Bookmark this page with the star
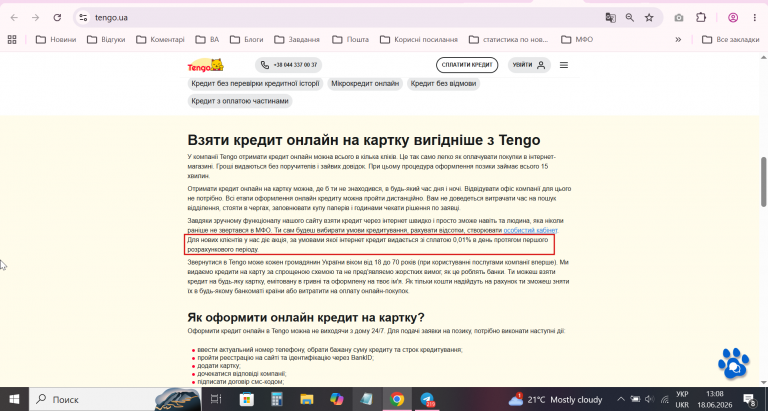This screenshot has height=411, width=768. pos(649,18)
